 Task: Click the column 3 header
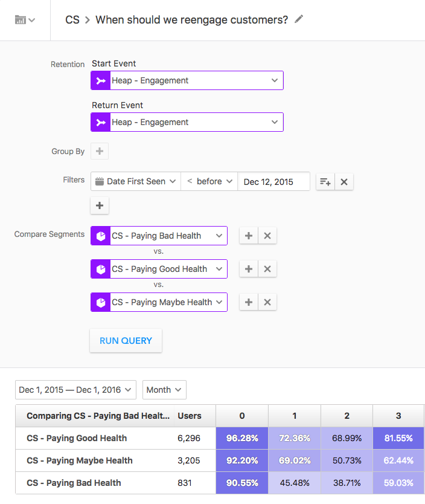398,416
